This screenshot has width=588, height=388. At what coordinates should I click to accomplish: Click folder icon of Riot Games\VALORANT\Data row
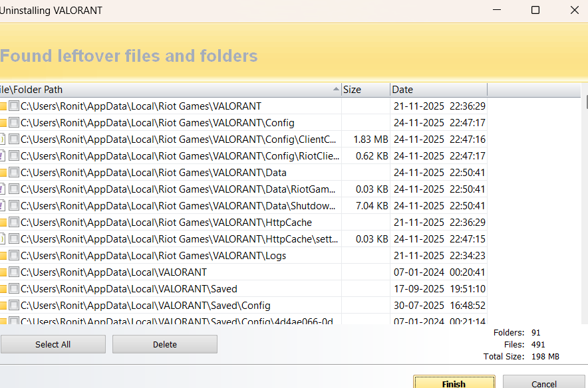(x=3, y=173)
